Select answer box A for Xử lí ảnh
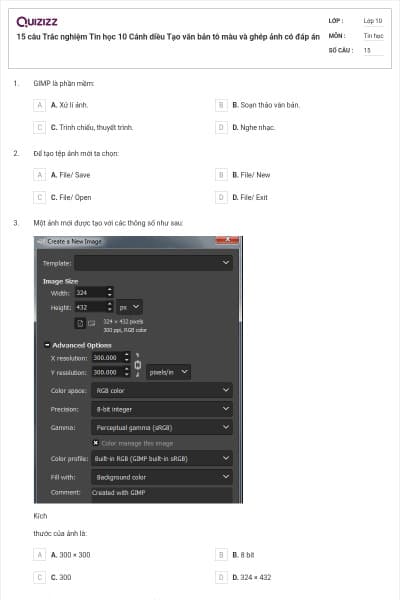 click(x=39, y=105)
